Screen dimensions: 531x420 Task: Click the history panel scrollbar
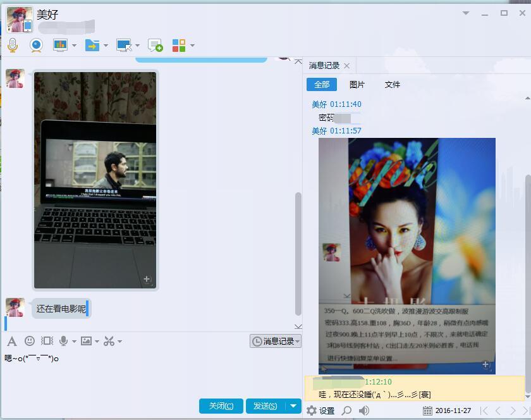[528, 283]
